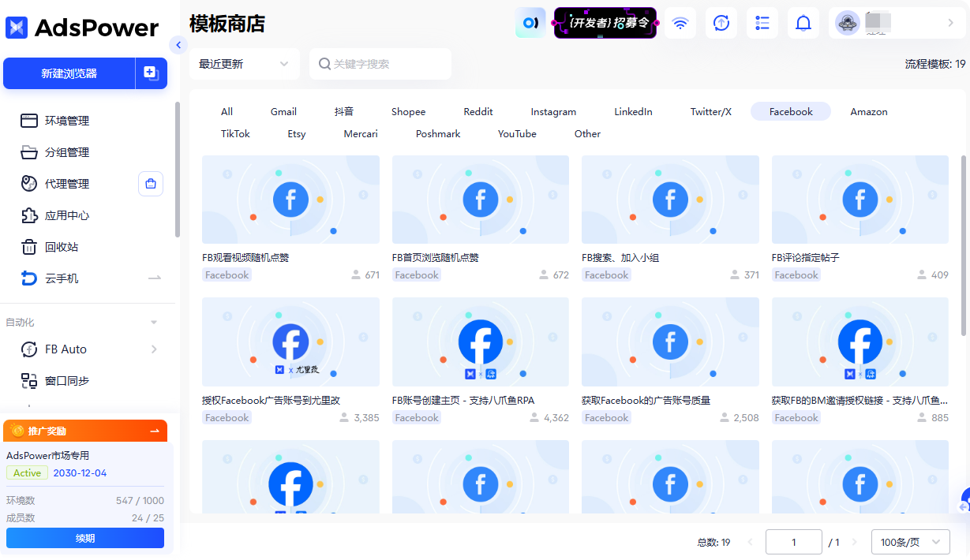
Task: Click the update upload circle icon
Action: [x=721, y=23]
